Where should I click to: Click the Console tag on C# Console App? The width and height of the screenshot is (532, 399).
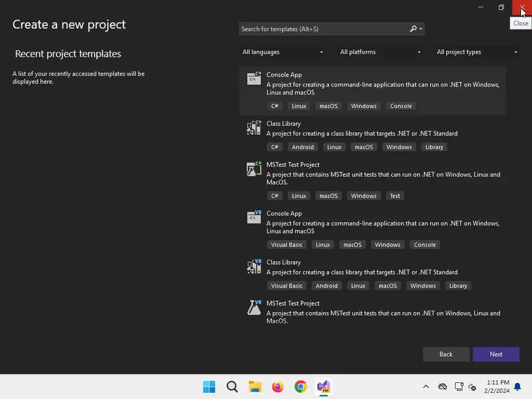coord(401,106)
